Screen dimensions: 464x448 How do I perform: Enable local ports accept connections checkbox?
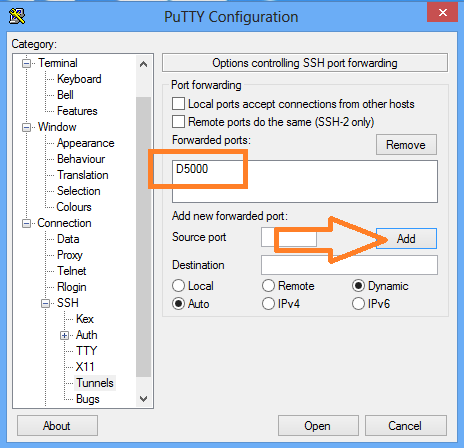178,104
